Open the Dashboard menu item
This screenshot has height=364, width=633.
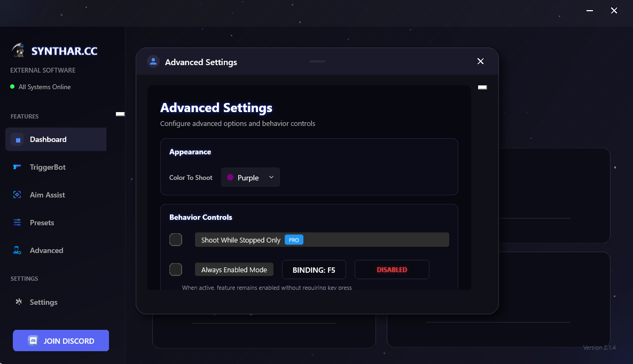56,139
